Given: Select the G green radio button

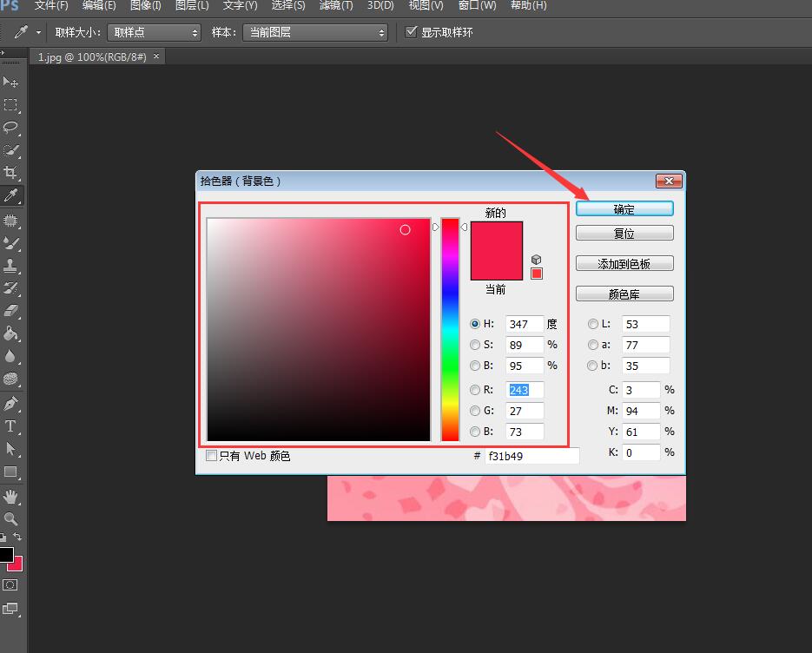Looking at the screenshot, I should point(475,411).
